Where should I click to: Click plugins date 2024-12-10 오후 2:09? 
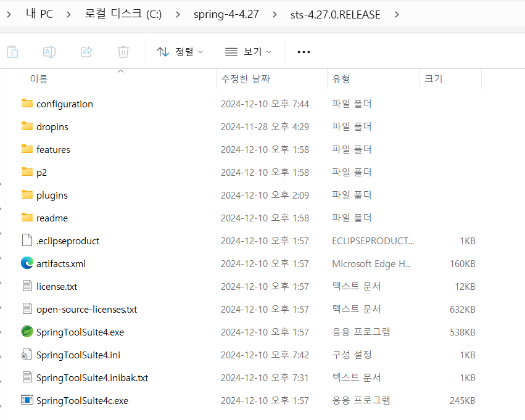pos(265,195)
